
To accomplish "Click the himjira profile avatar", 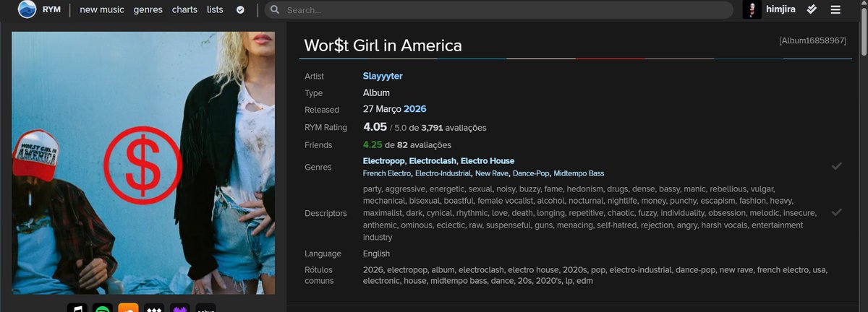I will [752, 9].
